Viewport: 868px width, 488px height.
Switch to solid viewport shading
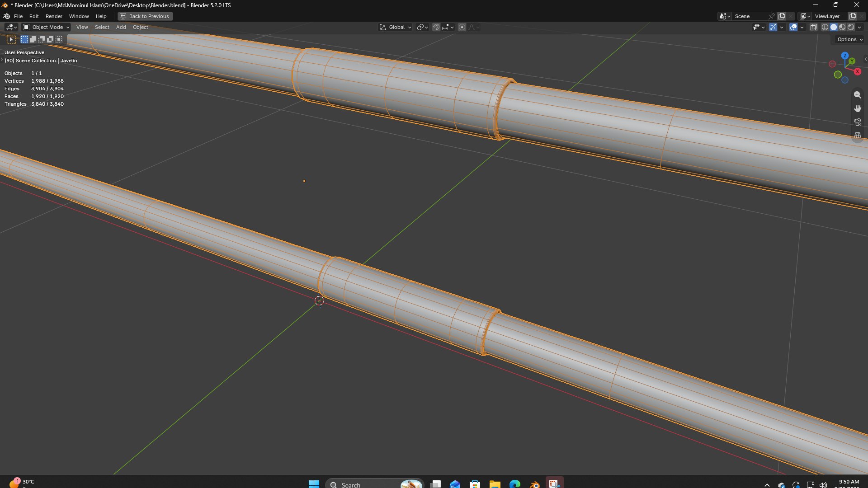834,27
